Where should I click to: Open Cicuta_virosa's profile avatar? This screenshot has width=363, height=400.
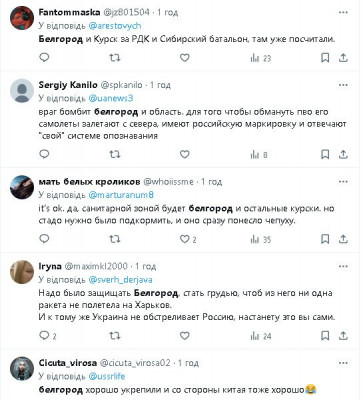tap(22, 369)
